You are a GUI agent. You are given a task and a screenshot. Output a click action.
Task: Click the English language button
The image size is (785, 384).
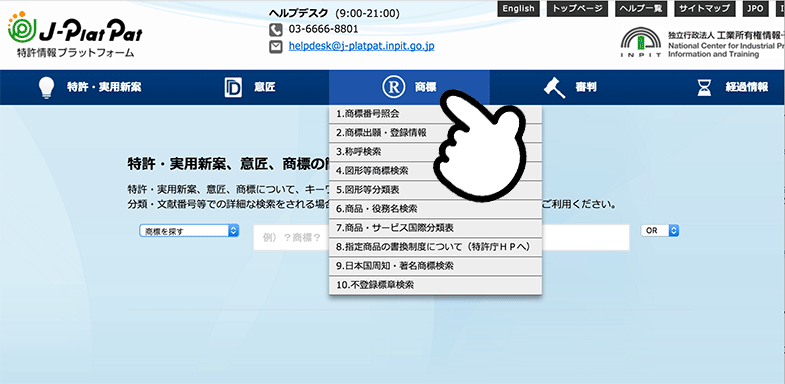(x=518, y=9)
